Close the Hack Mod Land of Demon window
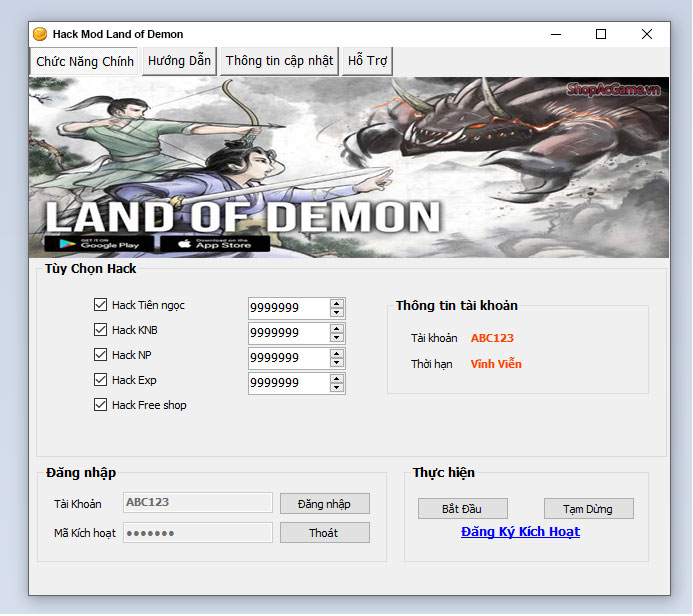The image size is (693, 616). coord(647,34)
